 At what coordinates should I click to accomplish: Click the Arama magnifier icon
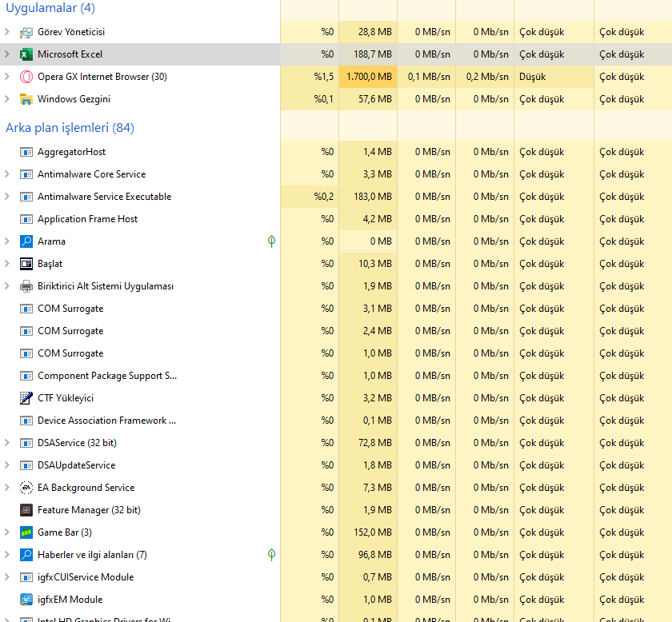tap(26, 241)
